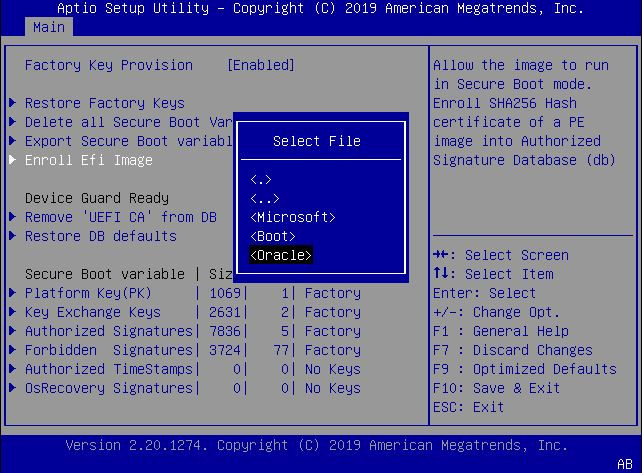Click Signature Database (db) help text
The height and width of the screenshot is (473, 642).
524,160
